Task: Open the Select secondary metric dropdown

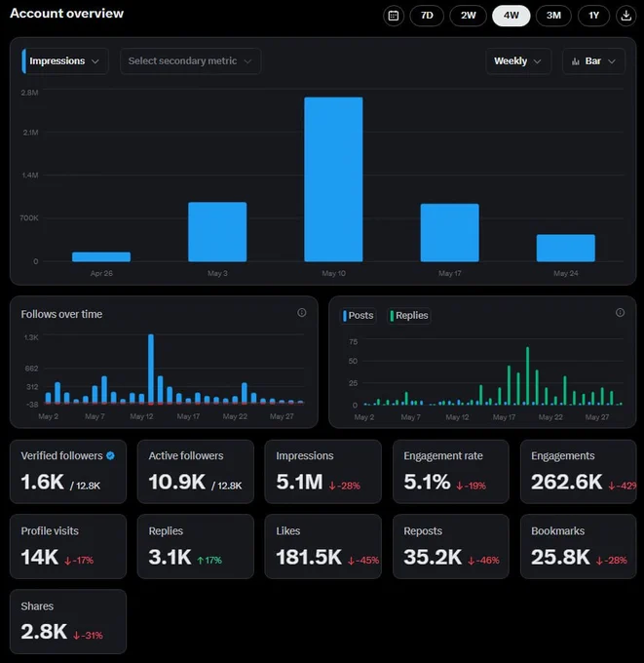Action: point(190,61)
